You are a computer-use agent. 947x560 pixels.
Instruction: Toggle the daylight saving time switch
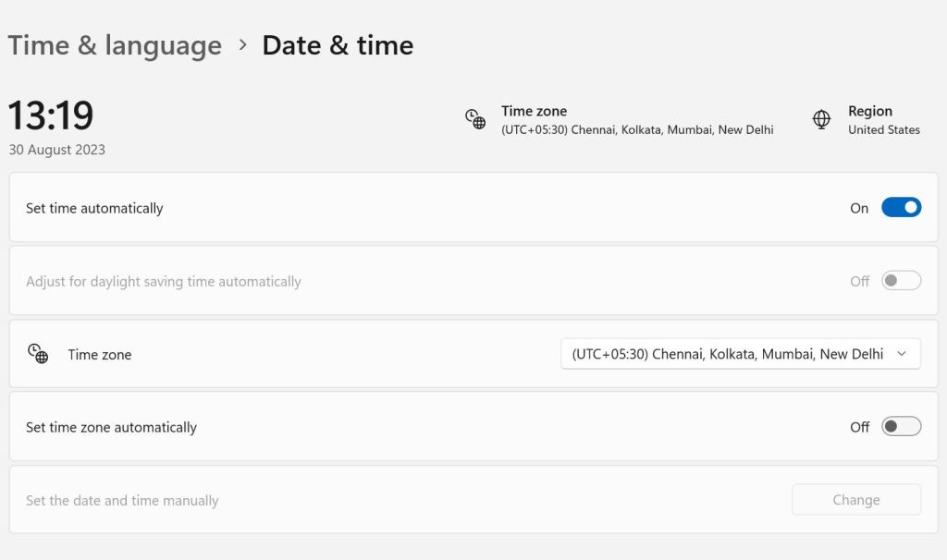pos(901,281)
